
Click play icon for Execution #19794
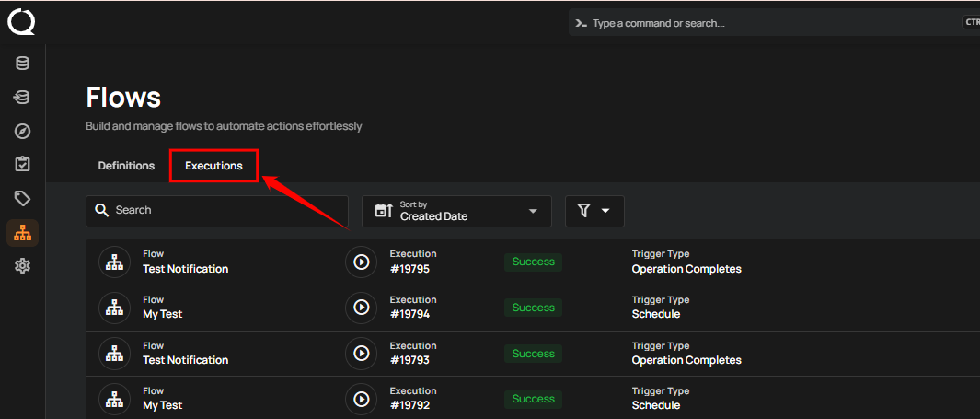pyautogui.click(x=362, y=308)
